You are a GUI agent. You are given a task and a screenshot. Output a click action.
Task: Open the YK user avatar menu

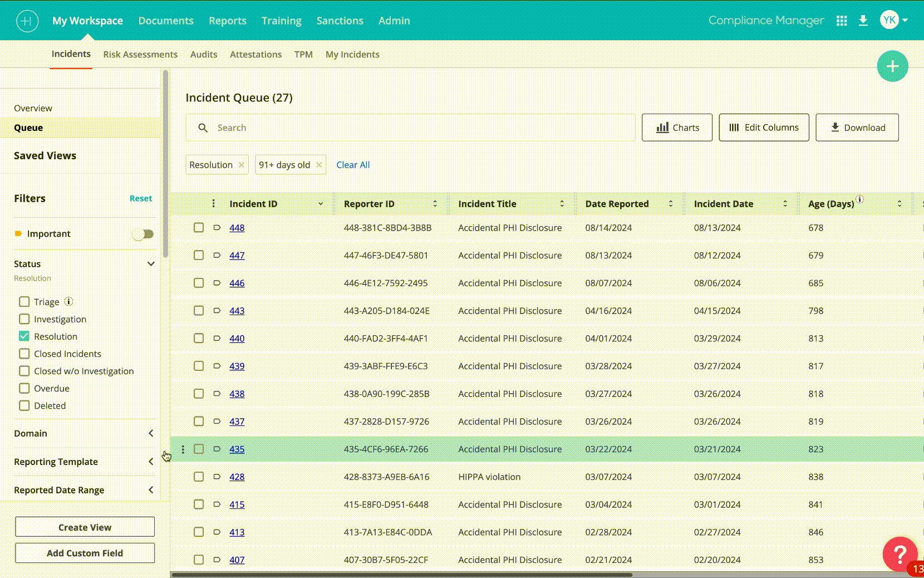pyautogui.click(x=893, y=20)
